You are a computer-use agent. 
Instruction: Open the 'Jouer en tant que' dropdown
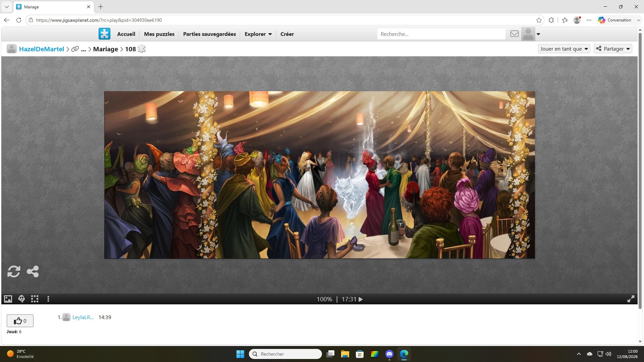564,49
